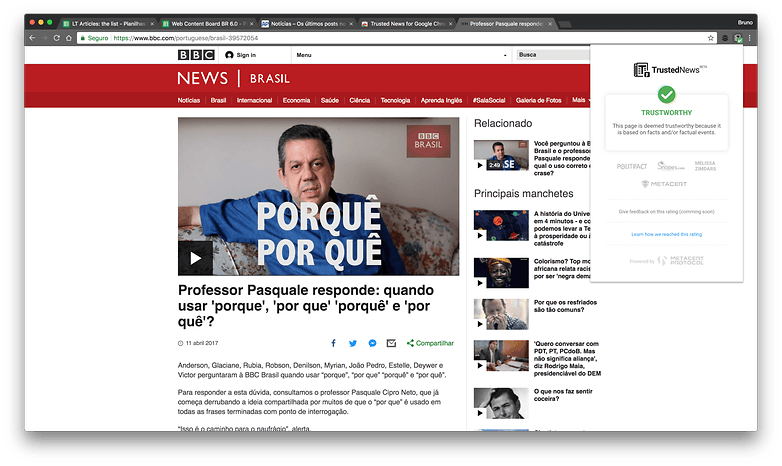Click the Powered by MetaCert Protocol footer
The width and height of the screenshot is (782, 466).
(x=666, y=260)
